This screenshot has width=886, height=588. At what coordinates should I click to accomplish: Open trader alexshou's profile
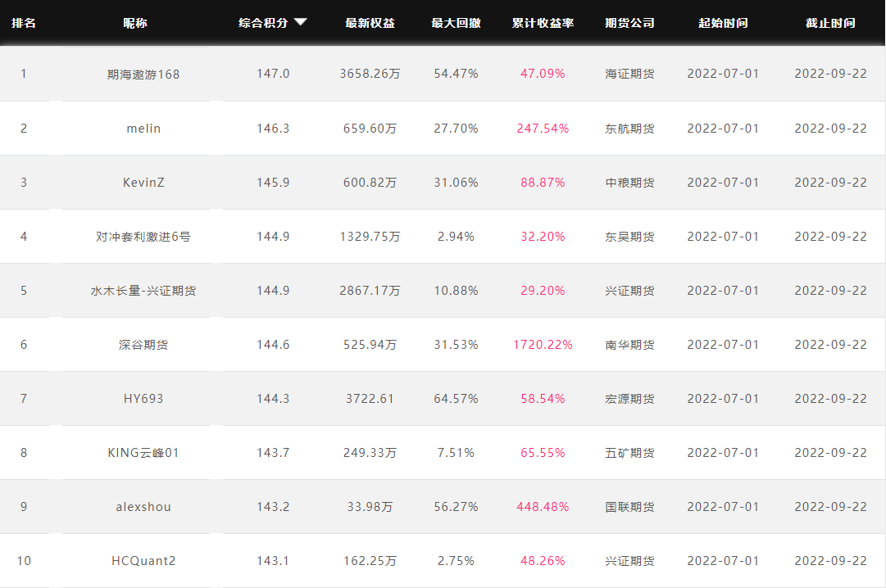pyautogui.click(x=143, y=507)
